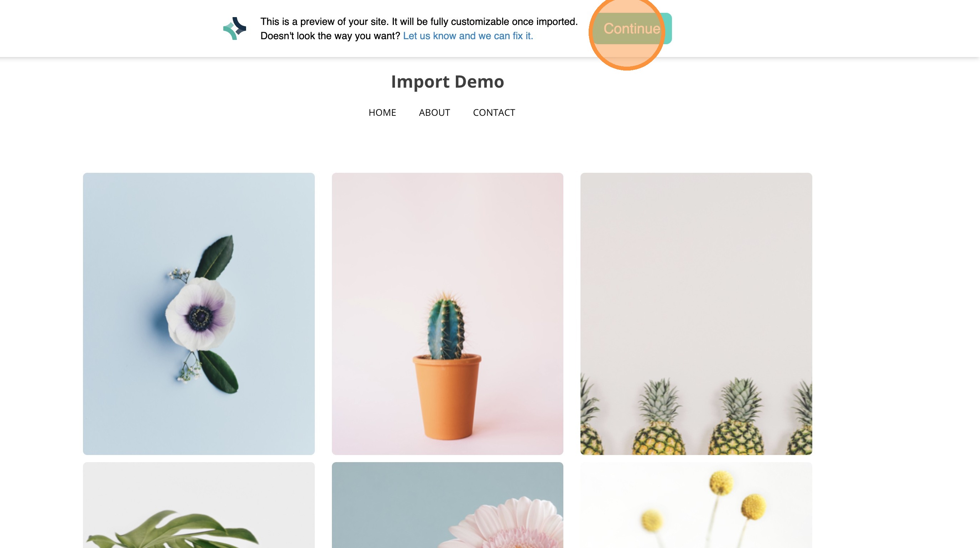
Task: Click the teal and navy logo icon
Action: pyautogui.click(x=235, y=29)
